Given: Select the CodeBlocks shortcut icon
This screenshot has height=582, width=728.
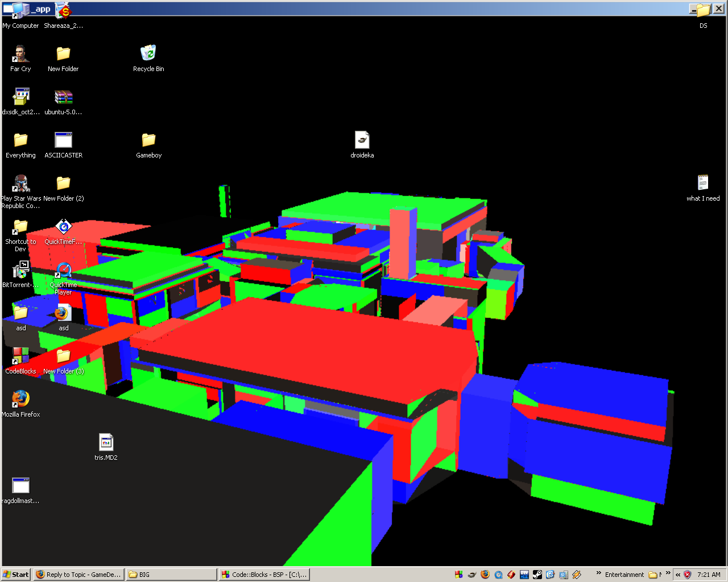Looking at the screenshot, I should (x=20, y=360).
